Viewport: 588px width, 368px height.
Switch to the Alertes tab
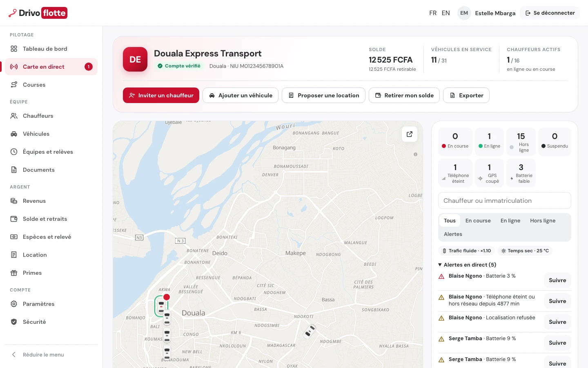point(453,234)
